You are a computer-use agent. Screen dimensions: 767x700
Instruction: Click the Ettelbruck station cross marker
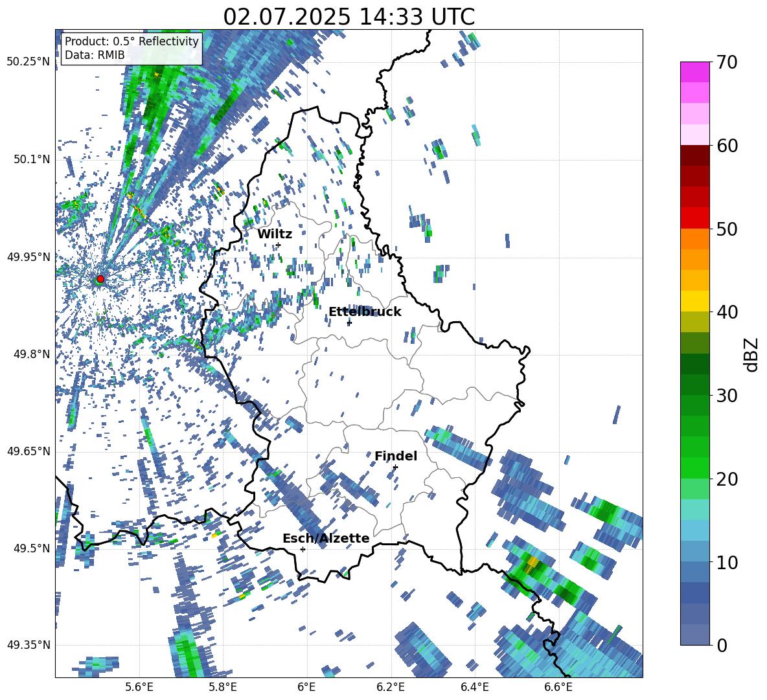click(x=349, y=322)
